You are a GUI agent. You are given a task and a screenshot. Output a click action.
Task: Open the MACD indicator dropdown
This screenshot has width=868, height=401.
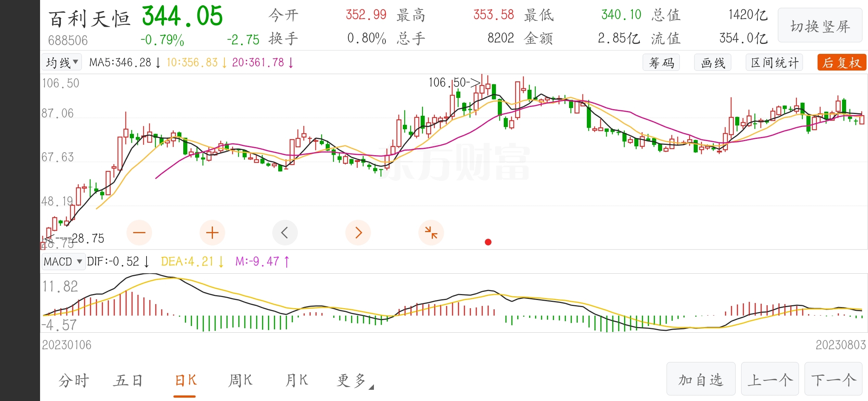tap(63, 261)
